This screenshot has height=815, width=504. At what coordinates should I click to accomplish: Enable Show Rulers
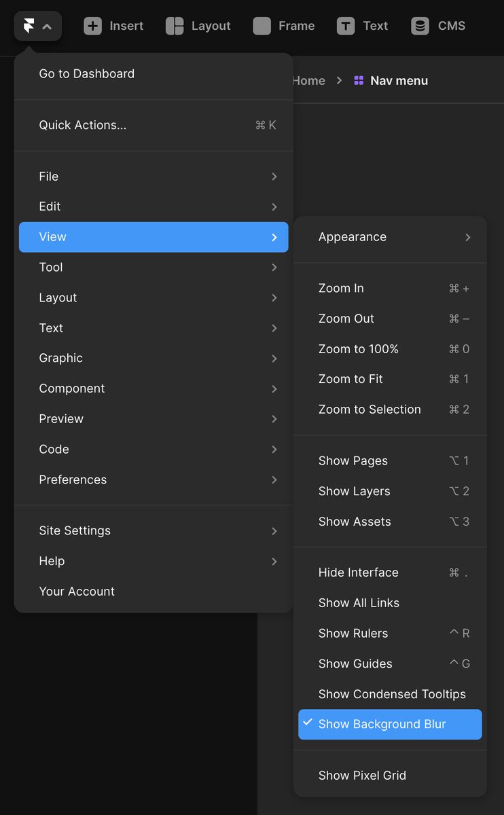pos(390,634)
